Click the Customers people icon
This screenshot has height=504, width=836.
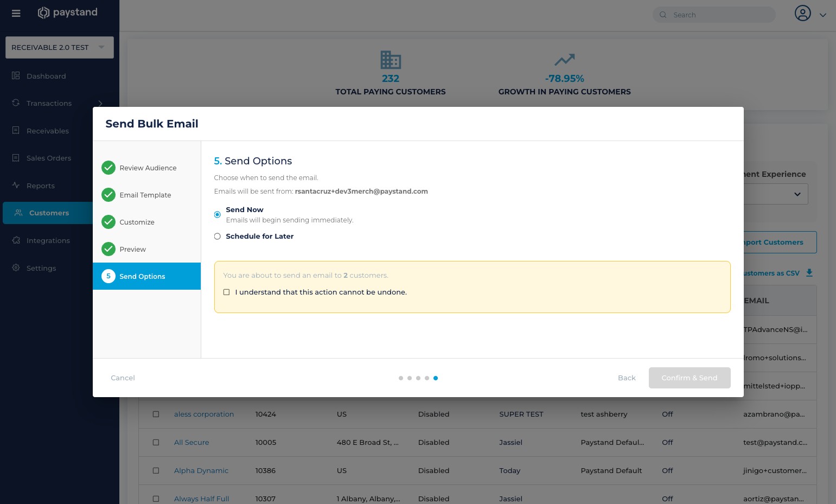coord(18,213)
